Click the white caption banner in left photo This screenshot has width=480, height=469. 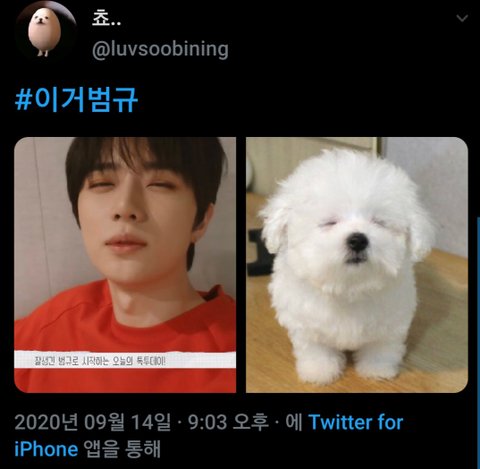click(125, 360)
